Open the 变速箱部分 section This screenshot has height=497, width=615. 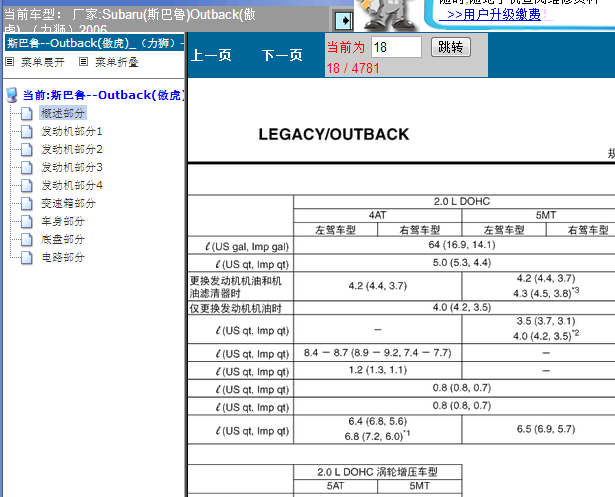[68, 204]
